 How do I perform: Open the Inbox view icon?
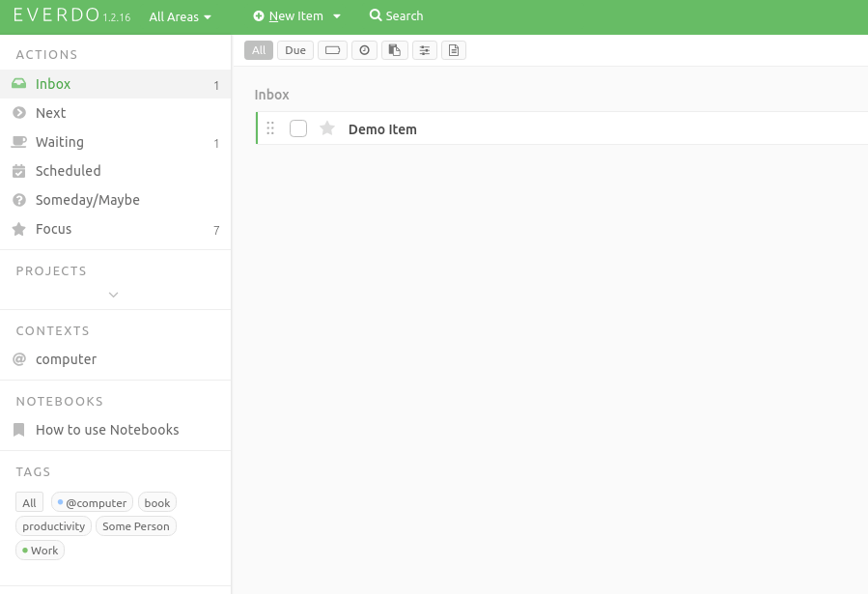tap(18, 84)
